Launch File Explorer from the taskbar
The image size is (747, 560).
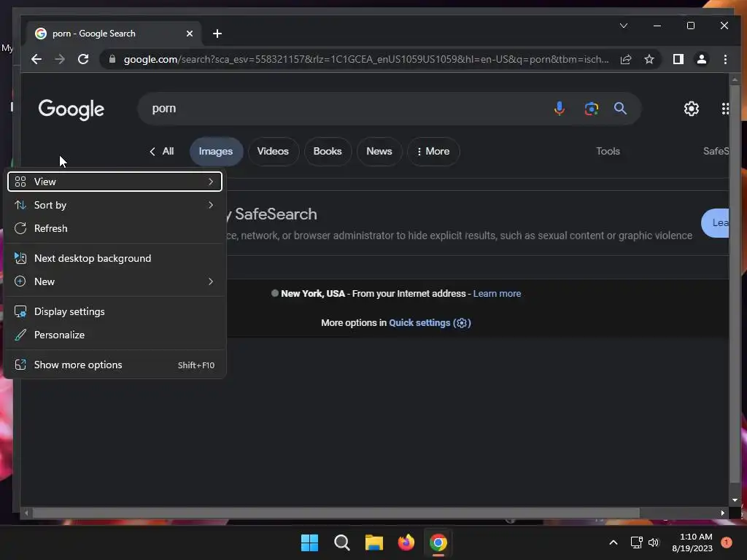(x=374, y=542)
